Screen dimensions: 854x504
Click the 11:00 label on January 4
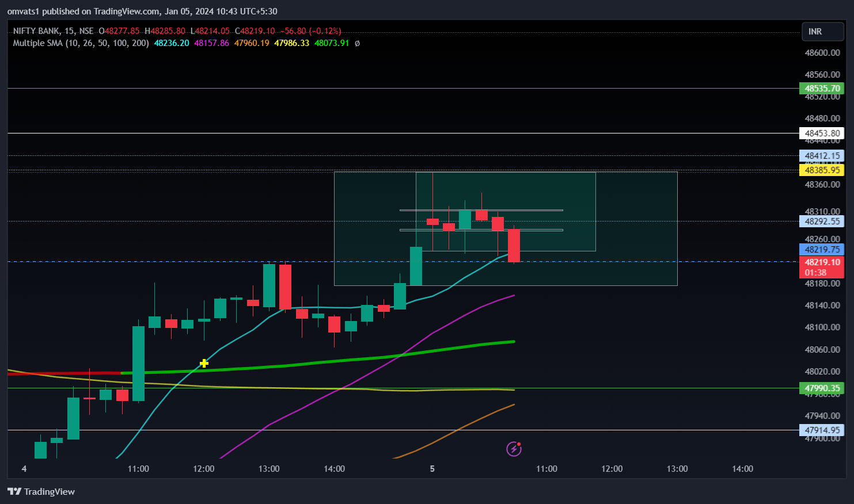(138, 469)
